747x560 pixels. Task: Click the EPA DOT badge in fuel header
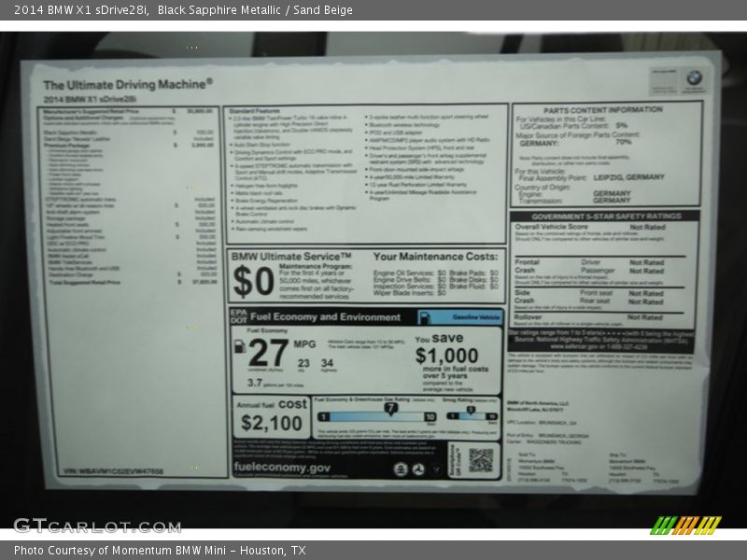point(238,316)
